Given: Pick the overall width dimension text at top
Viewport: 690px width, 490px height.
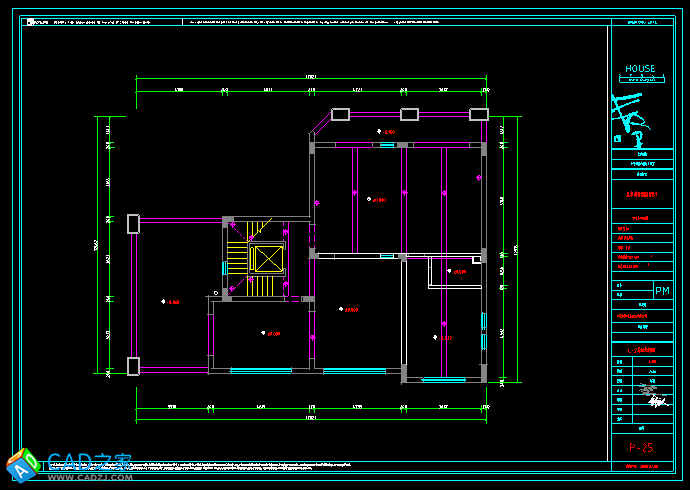Looking at the screenshot, I should (x=311, y=76).
